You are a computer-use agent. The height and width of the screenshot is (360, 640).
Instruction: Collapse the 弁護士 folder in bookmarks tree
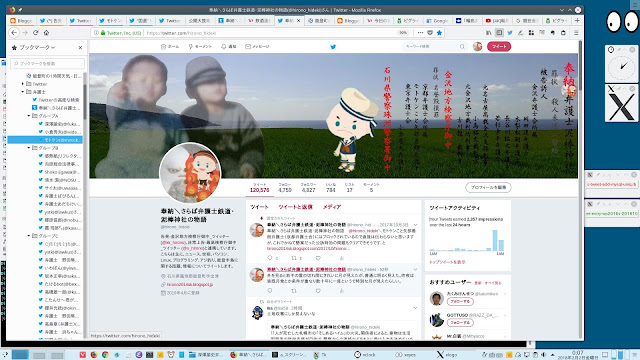(23, 92)
